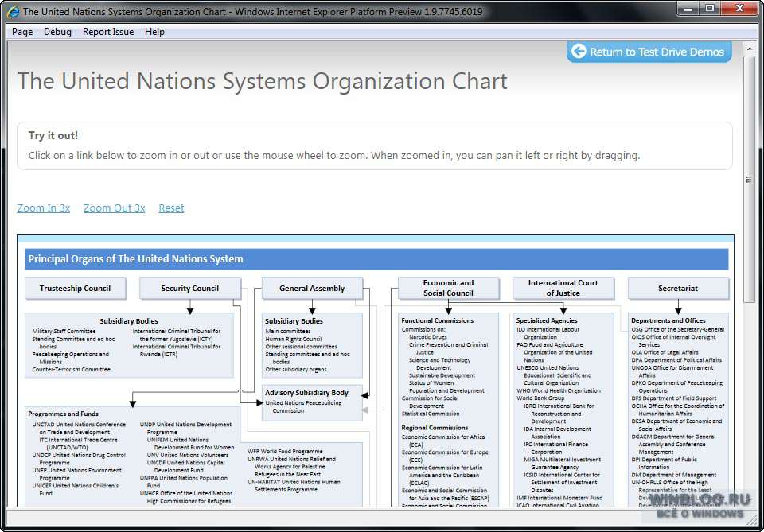Click the Zoom Out 3x link
This screenshot has height=532, width=764.
click(x=114, y=208)
